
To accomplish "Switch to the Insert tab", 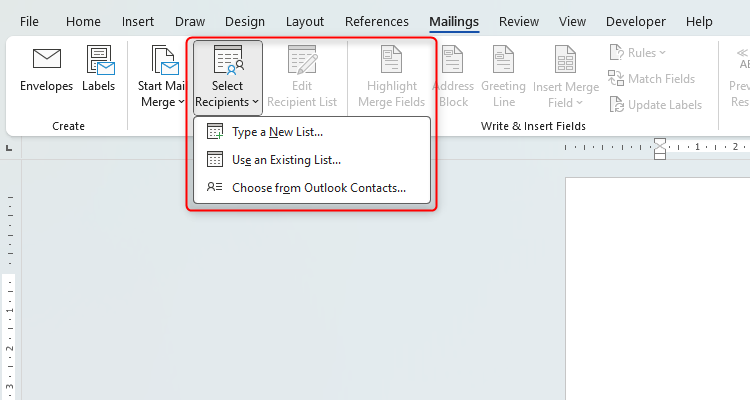I will point(138,22).
